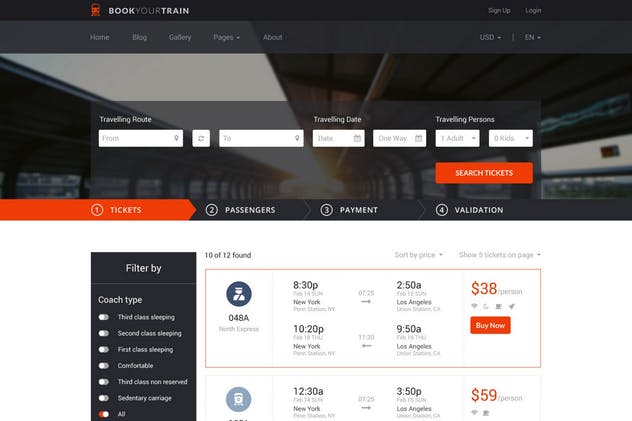Open calendar icon in the Date field
632x421 pixels.
coord(357,138)
